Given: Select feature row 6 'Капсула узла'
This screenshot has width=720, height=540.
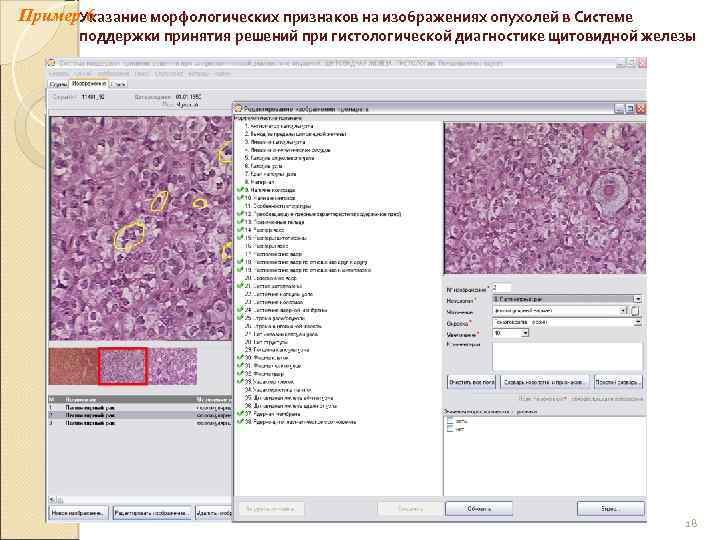Looking at the screenshot, I should [x=264, y=166].
